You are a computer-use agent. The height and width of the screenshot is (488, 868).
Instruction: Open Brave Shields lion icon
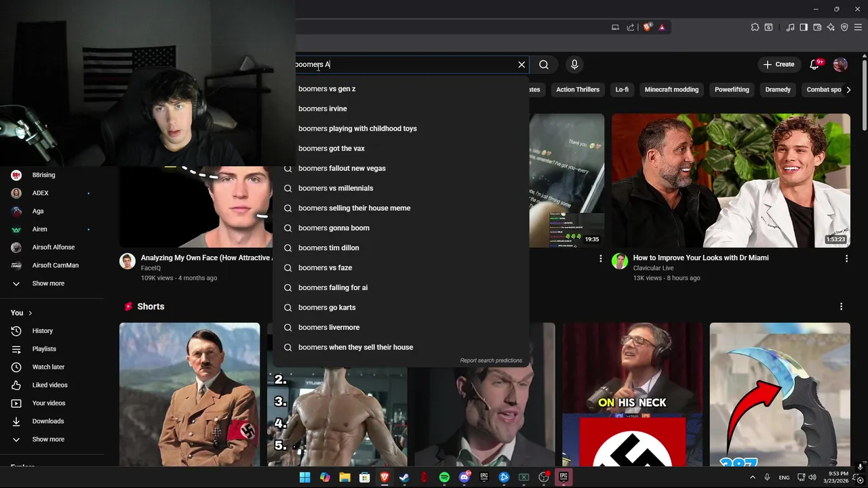pos(648,27)
